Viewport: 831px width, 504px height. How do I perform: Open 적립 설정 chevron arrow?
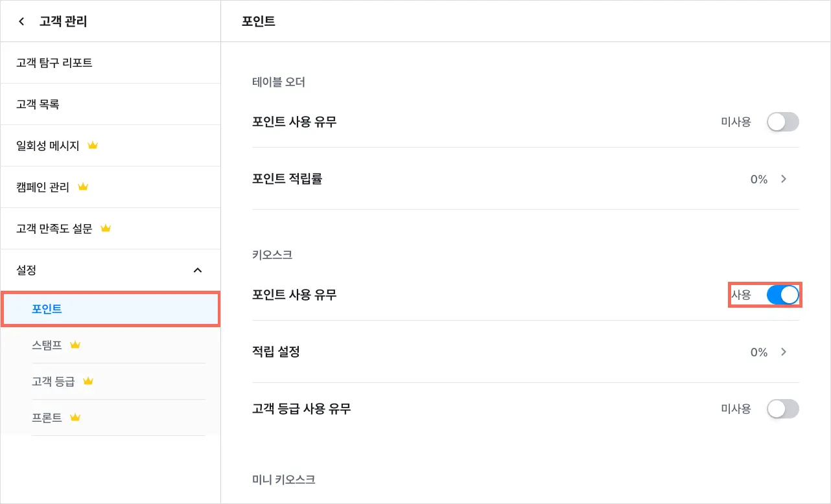click(784, 352)
